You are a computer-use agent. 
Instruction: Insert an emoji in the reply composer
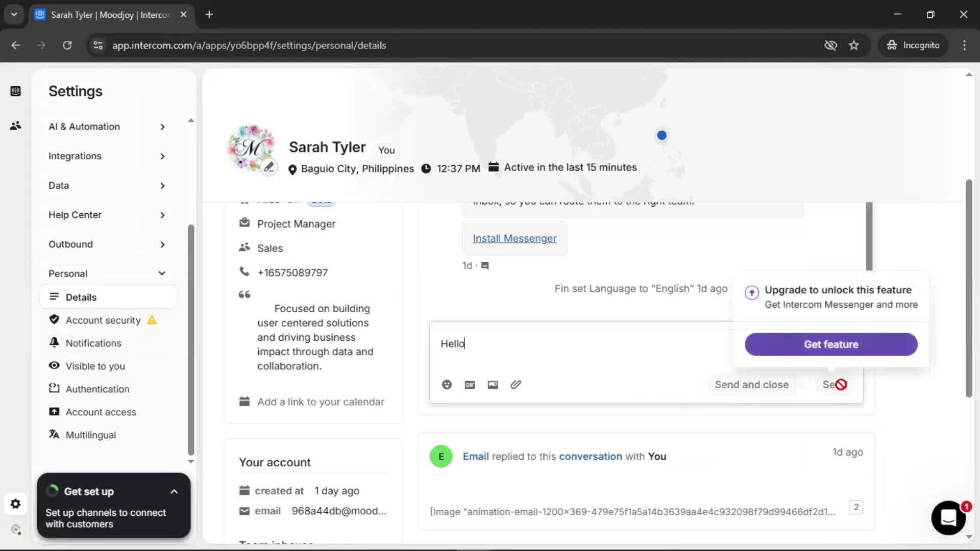tap(447, 385)
